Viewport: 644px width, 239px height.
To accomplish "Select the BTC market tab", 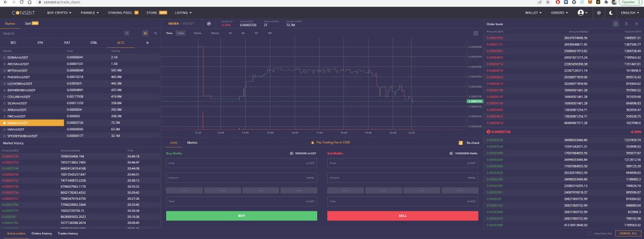I will (13, 42).
